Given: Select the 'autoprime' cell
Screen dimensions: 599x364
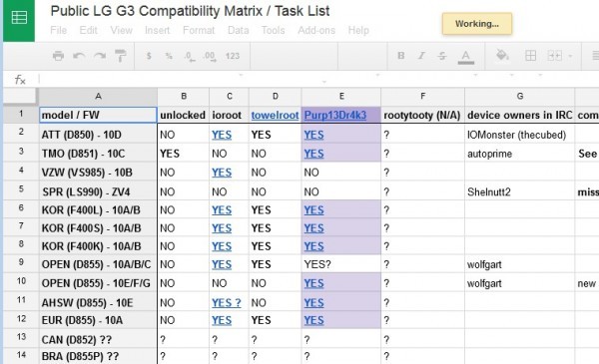Looking at the screenshot, I should (x=519, y=154).
